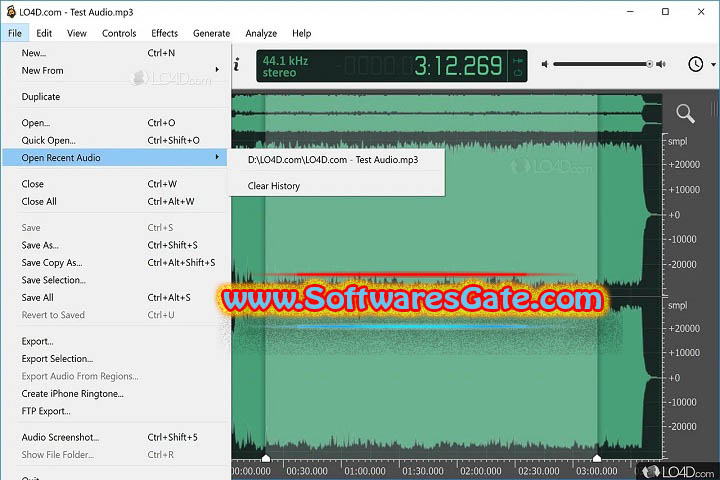Click the magnifier zoom icon
Image resolution: width=720 pixels, height=480 pixels.
685,113
